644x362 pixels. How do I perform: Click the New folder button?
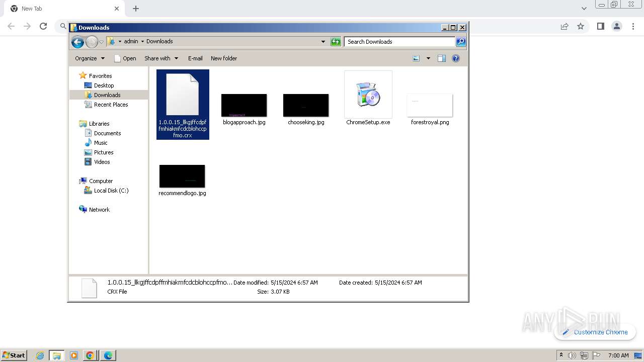point(224,58)
